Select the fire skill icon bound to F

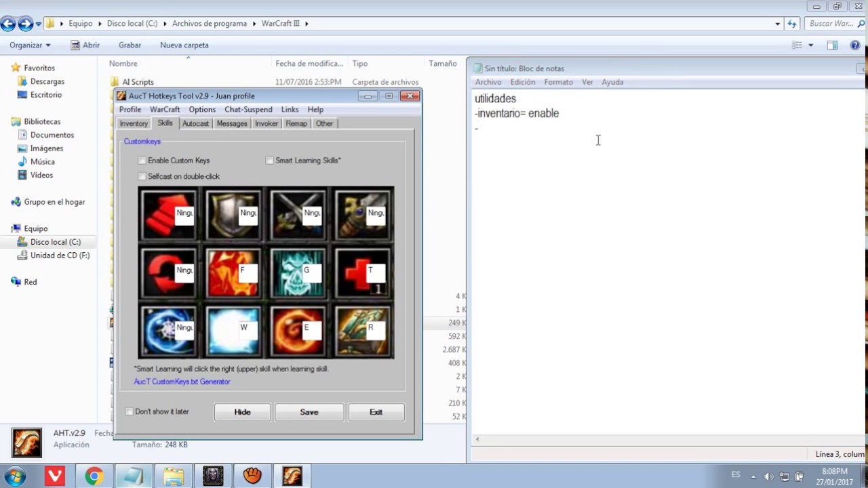click(233, 273)
